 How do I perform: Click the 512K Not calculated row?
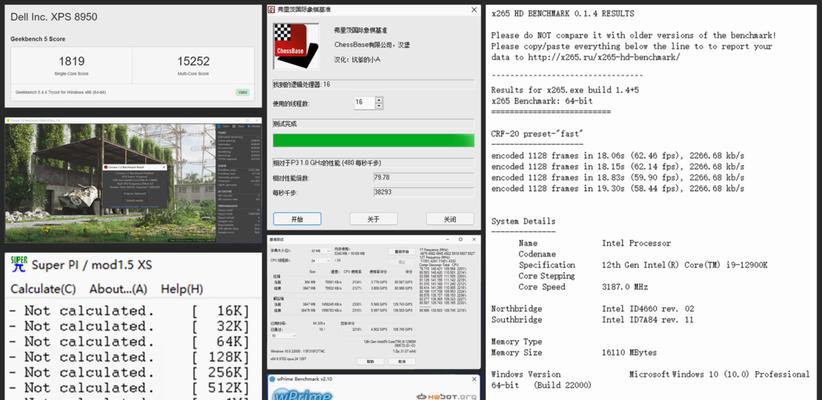129,388
